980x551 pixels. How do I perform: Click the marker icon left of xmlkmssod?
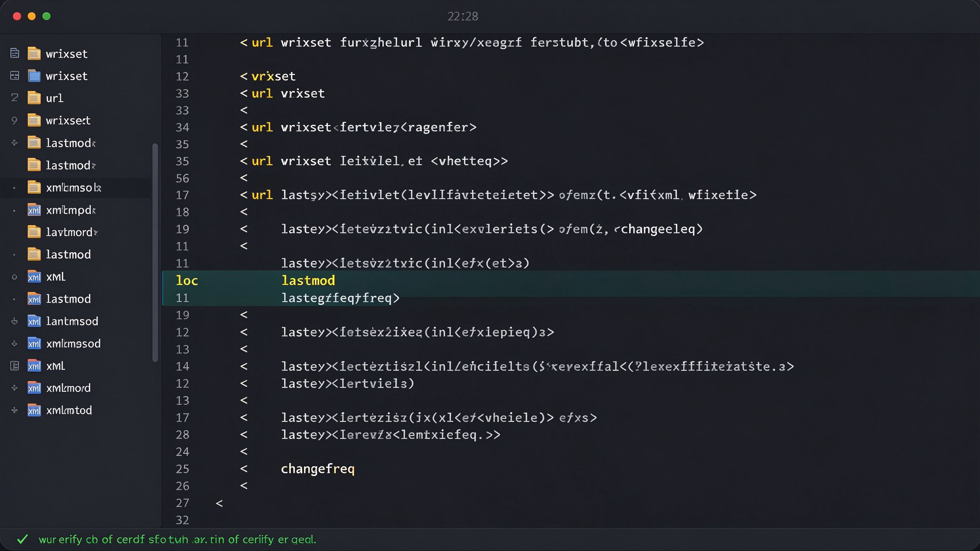[x=14, y=343]
